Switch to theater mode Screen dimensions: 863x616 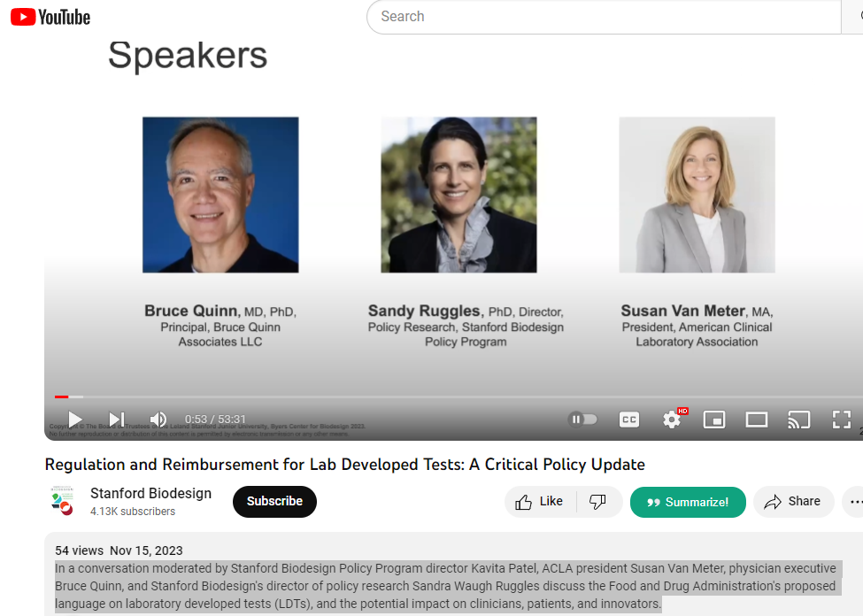(x=756, y=420)
